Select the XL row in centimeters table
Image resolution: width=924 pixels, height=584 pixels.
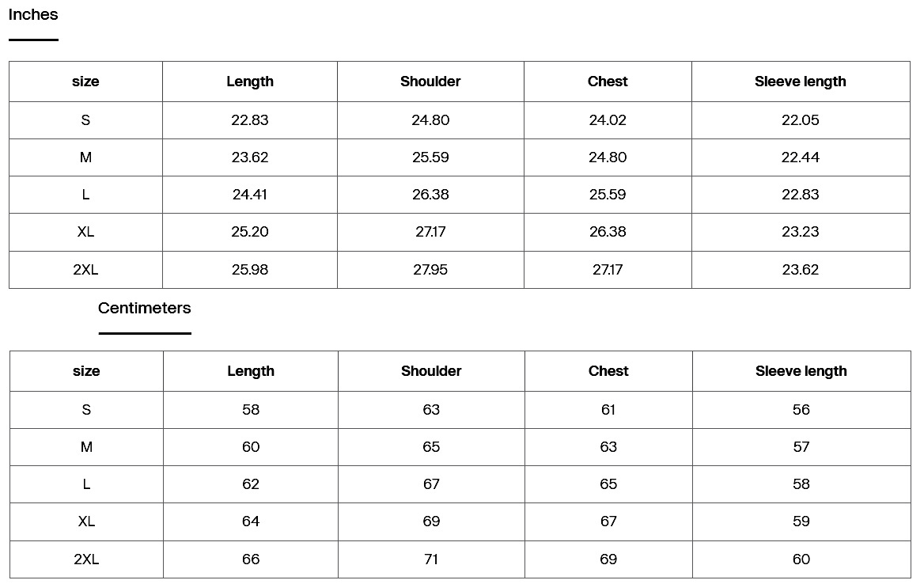pyautogui.click(x=460, y=521)
